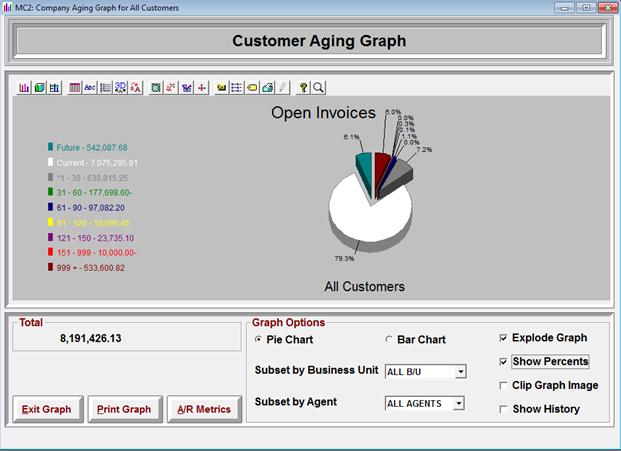Open the A/R Metrics button
The height and width of the screenshot is (451, 621).
204,409
